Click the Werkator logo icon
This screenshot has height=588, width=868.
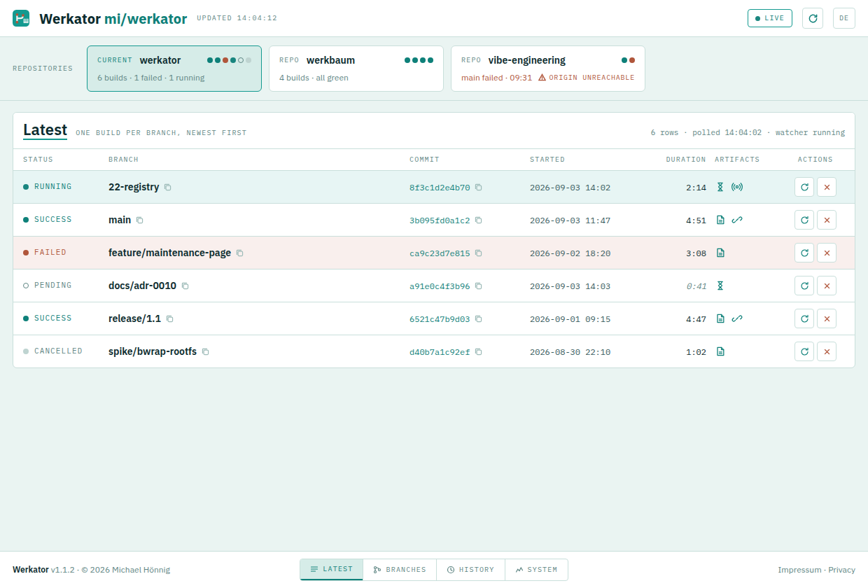21,18
